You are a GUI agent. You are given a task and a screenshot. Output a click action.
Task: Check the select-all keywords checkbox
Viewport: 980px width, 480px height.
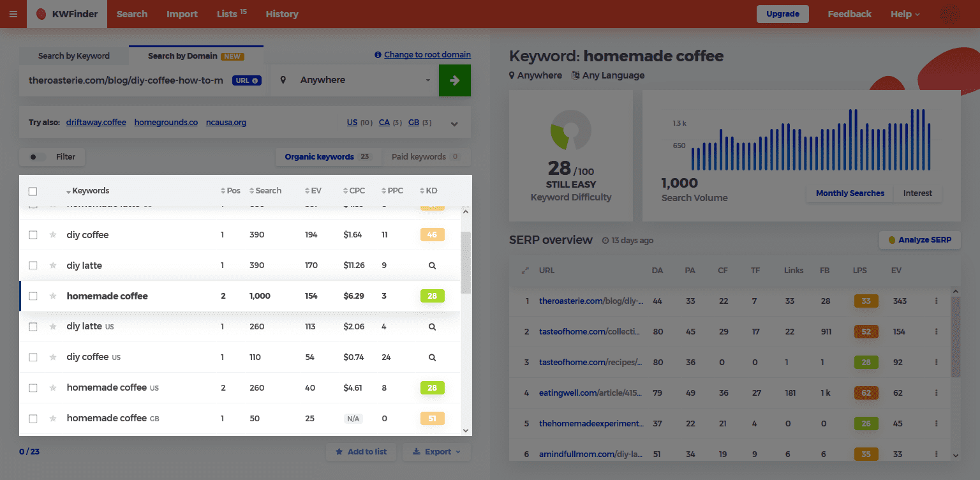pos(33,191)
